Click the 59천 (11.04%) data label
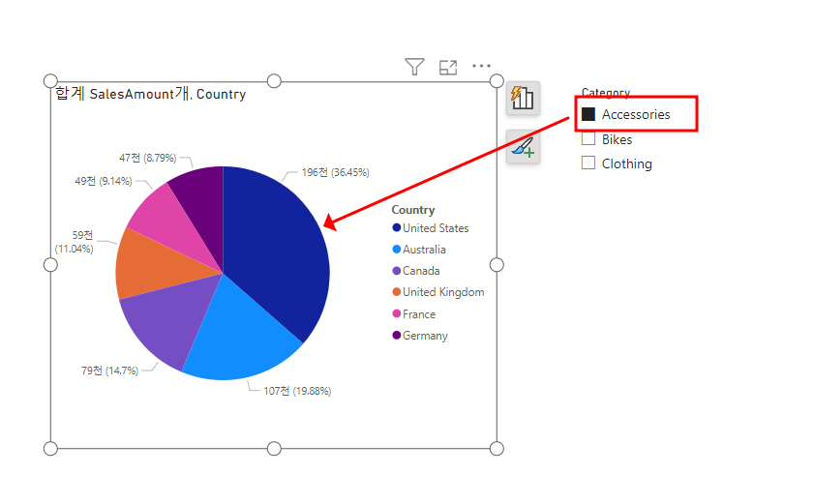 [x=75, y=242]
